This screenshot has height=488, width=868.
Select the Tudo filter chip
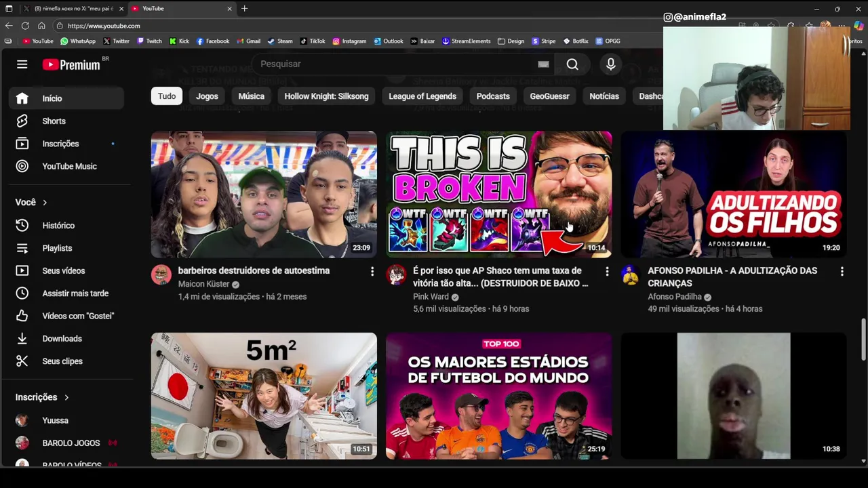pos(167,96)
